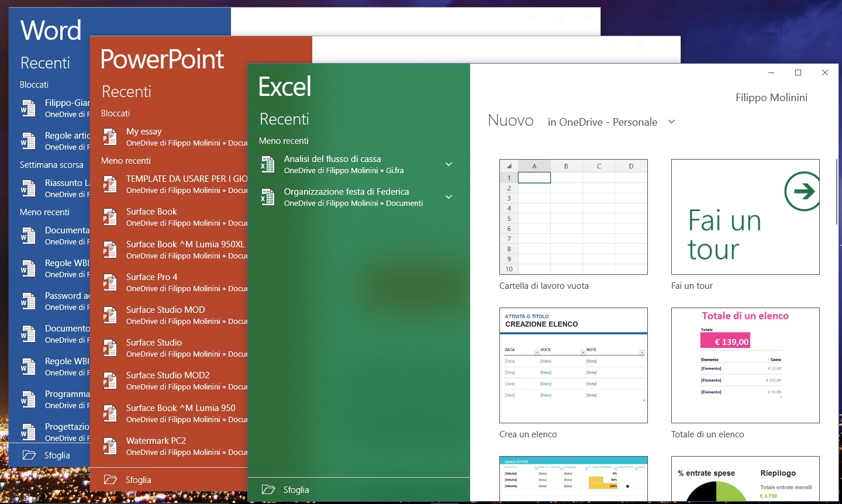Click Word document icon next to Password

(x=28, y=301)
